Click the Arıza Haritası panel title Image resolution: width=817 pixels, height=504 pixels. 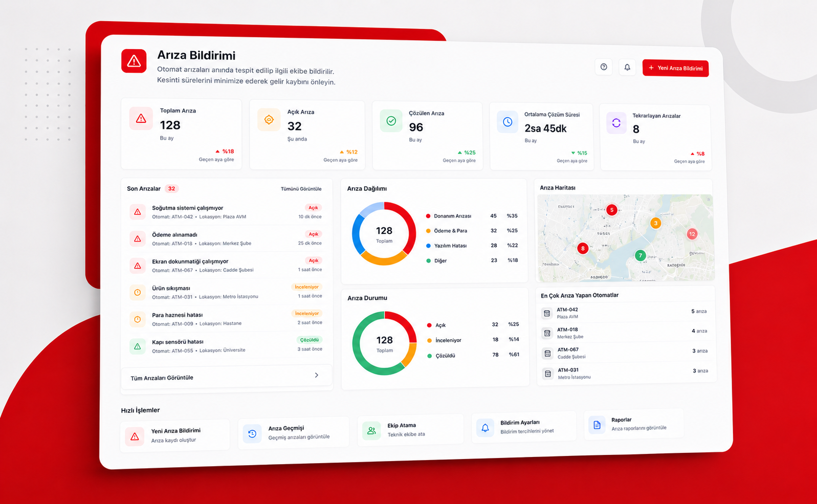point(558,188)
